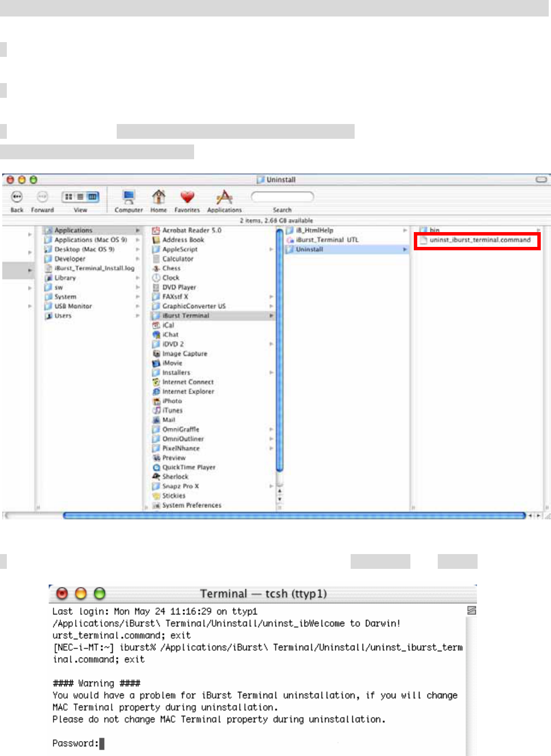Select Library folder
The height and width of the screenshot is (756, 551).
point(92,278)
